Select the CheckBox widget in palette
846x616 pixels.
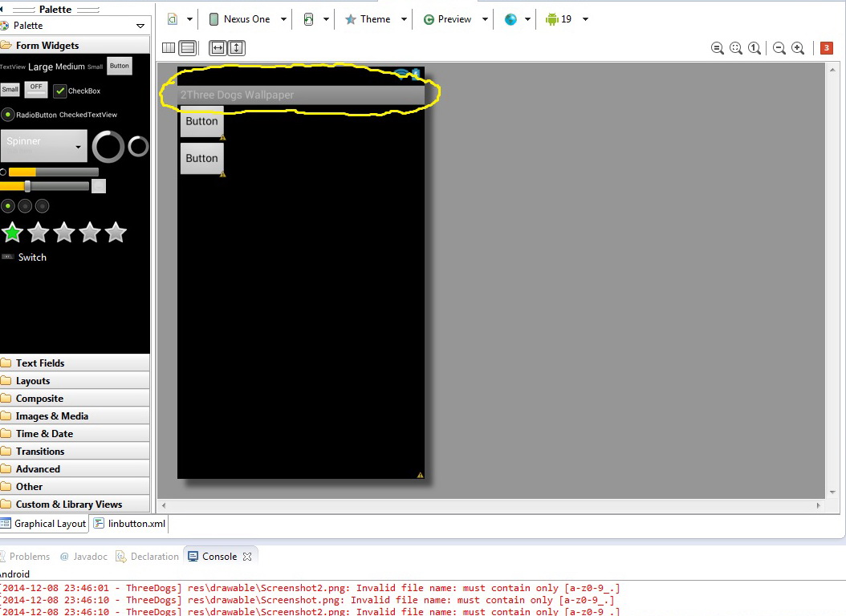click(77, 91)
